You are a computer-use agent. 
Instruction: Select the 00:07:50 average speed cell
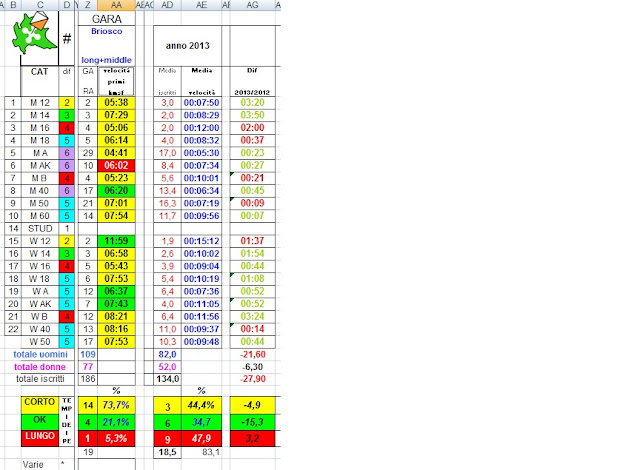202,103
